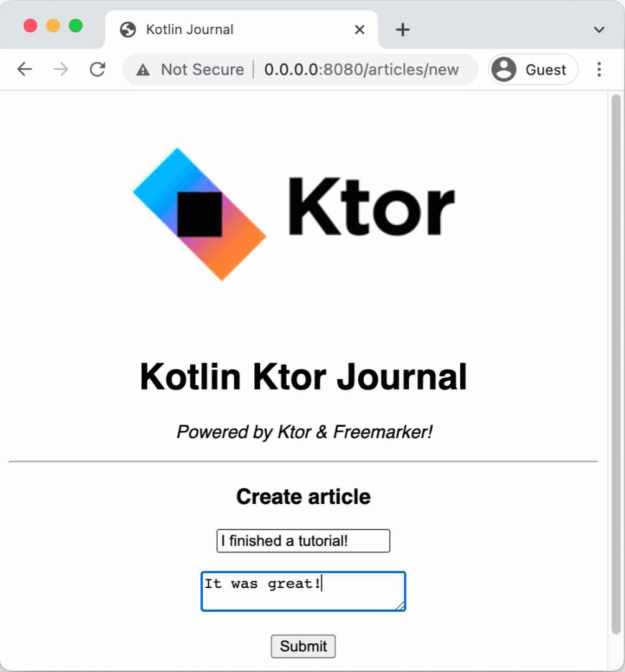
Task: Submit the new article
Action: tap(303, 646)
